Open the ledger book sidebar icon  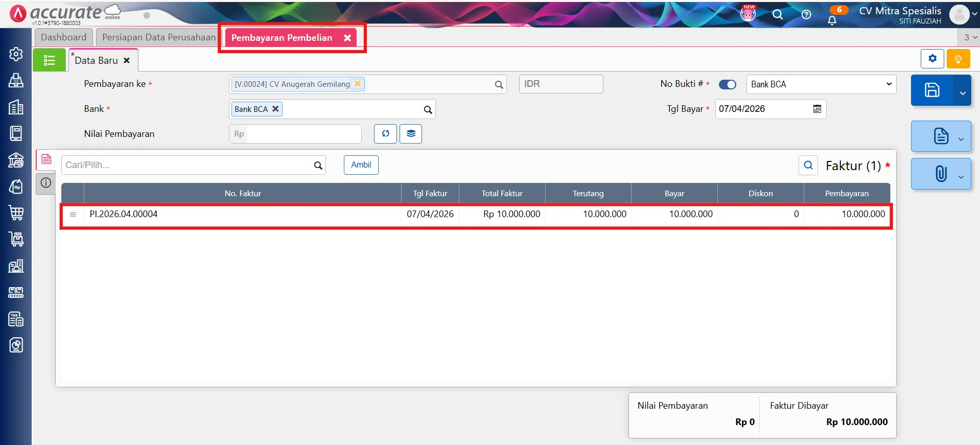pos(16,133)
